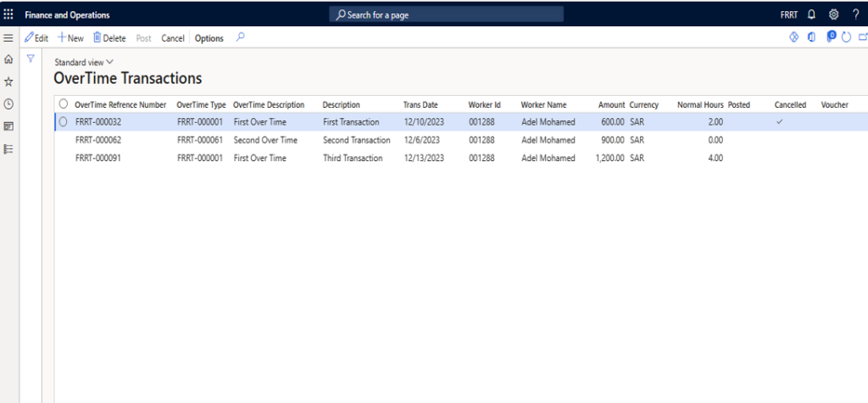Open the Trans Date column header menu
Screen dimensions: 868x403
(420, 105)
